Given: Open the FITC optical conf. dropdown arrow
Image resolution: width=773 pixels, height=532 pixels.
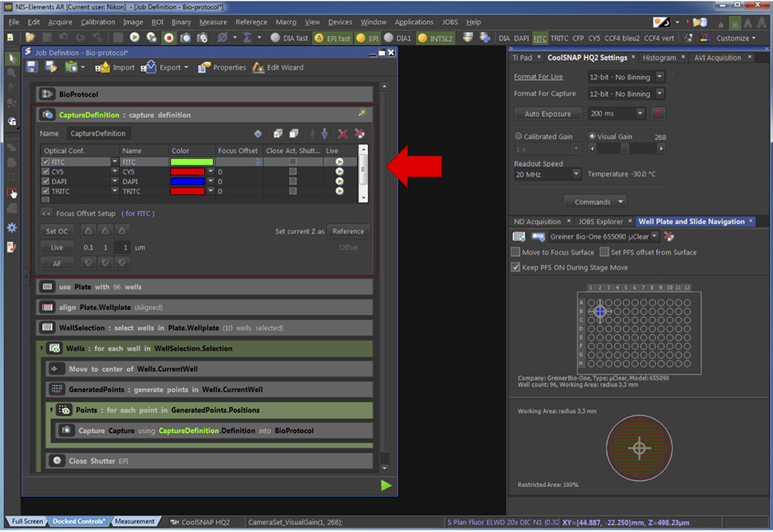Looking at the screenshot, I should 114,162.
